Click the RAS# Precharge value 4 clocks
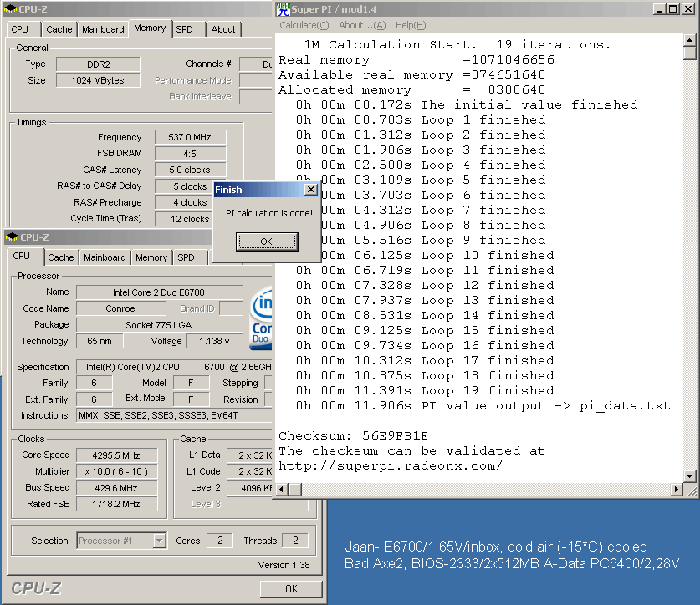Viewport: 700px width, 605px height. [184, 202]
